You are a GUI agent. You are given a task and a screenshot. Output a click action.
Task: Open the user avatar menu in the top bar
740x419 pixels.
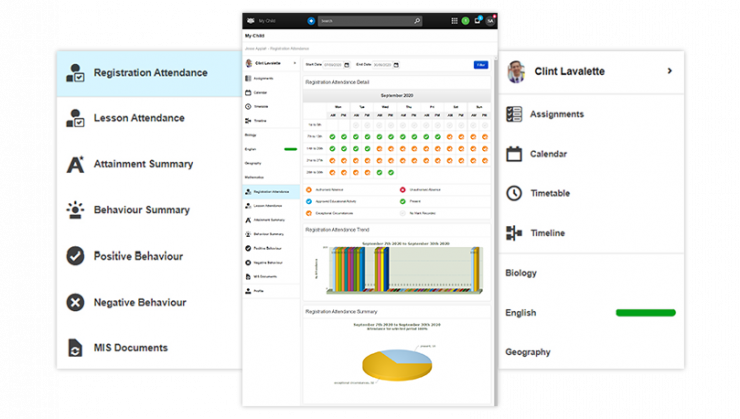click(x=492, y=20)
